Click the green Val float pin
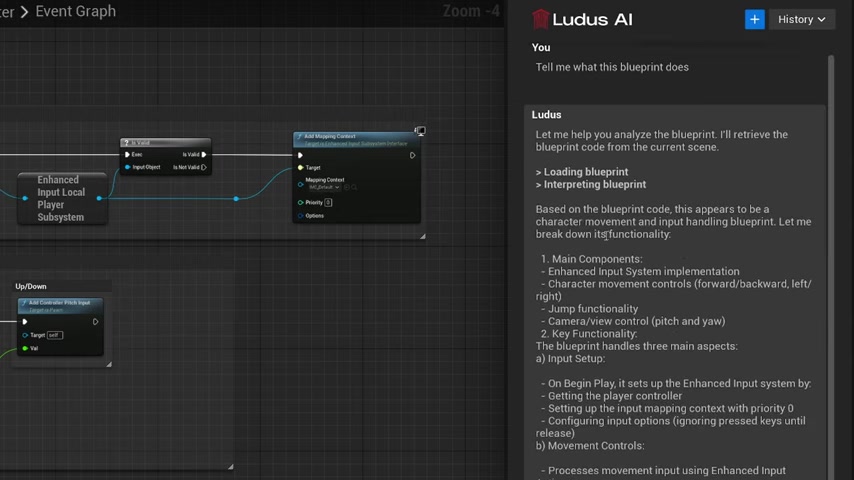The width and height of the screenshot is (854, 480). coord(25,348)
